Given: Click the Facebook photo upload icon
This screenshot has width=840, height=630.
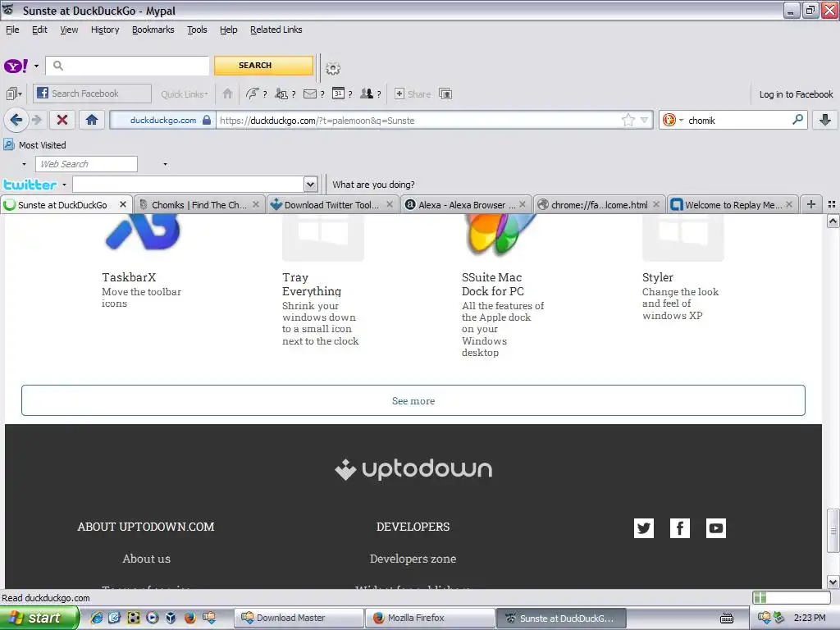Looking at the screenshot, I should [x=445, y=94].
